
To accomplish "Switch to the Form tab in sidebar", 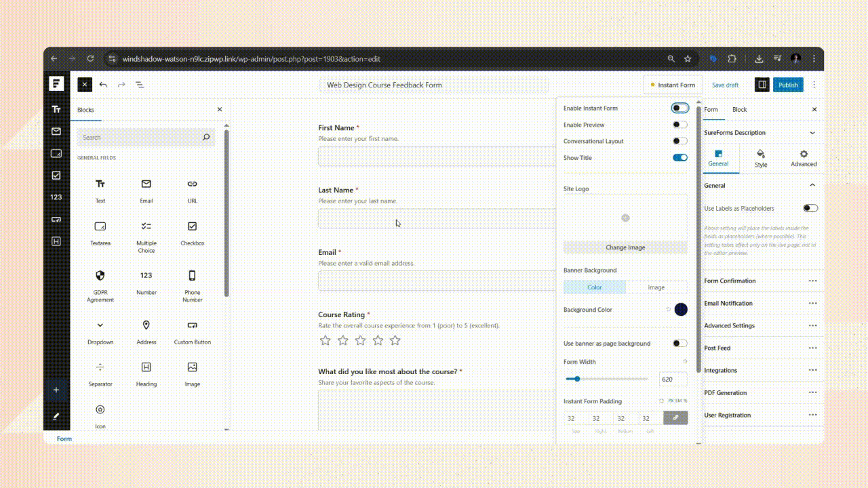I will click(711, 110).
